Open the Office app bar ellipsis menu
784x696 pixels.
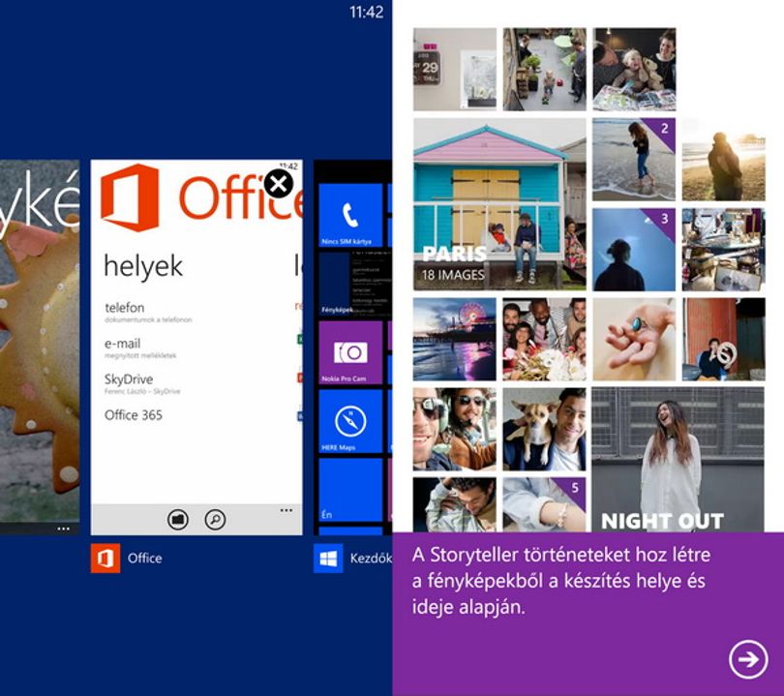click(286, 510)
